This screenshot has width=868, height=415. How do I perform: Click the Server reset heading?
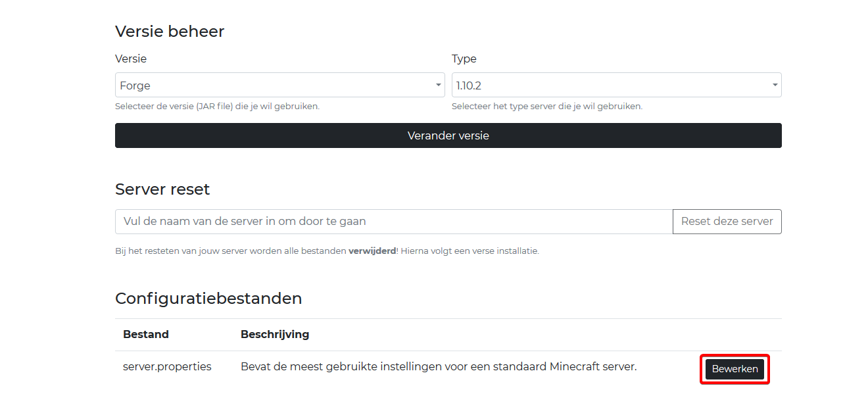(162, 189)
